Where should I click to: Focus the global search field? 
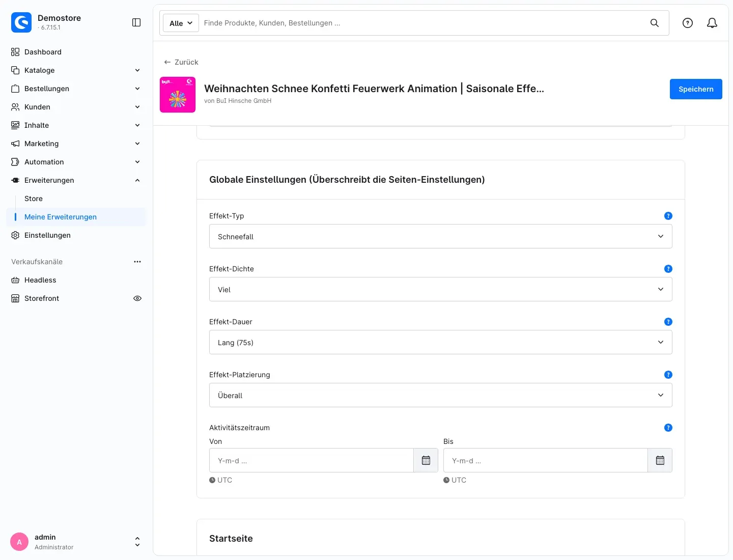pyautogui.click(x=422, y=23)
